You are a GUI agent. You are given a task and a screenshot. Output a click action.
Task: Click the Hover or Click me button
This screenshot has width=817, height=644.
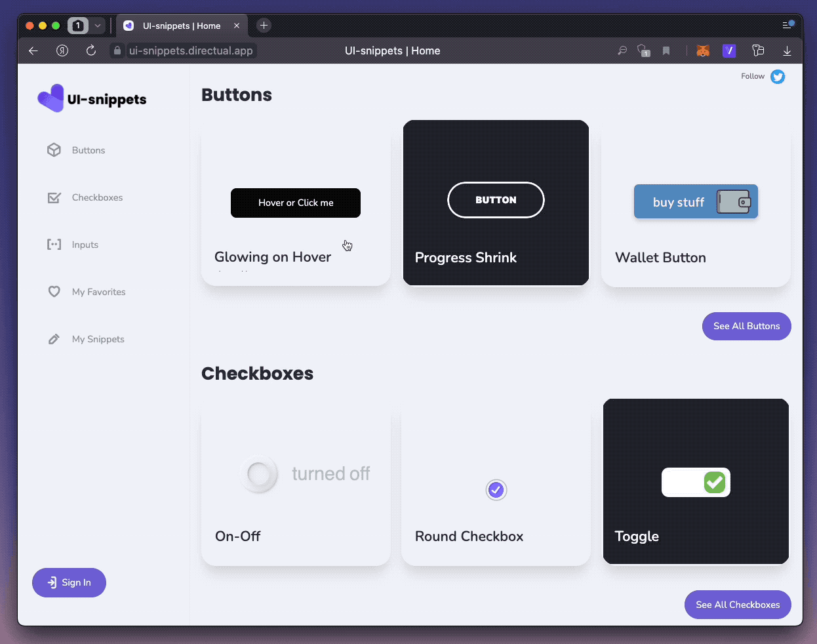tap(296, 203)
